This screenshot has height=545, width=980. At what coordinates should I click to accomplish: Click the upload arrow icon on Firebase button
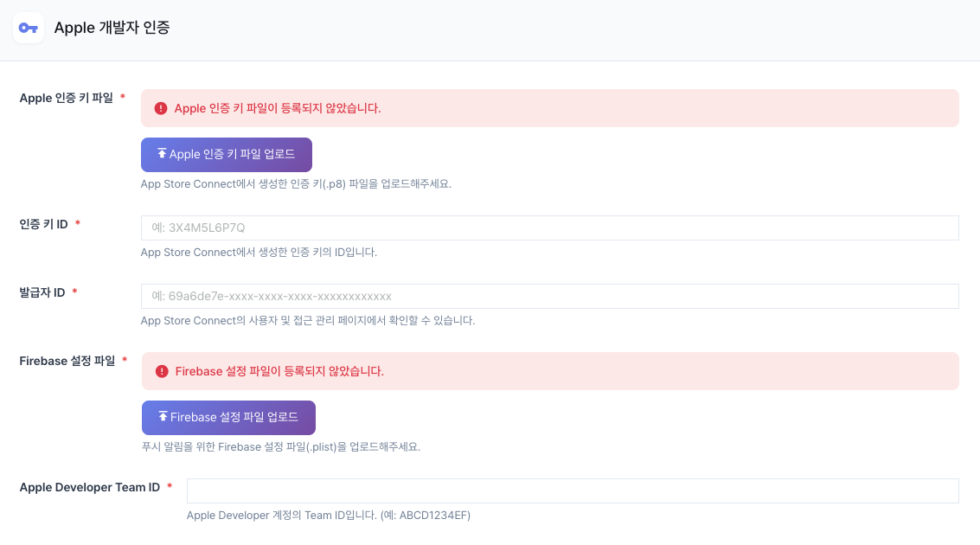click(163, 417)
